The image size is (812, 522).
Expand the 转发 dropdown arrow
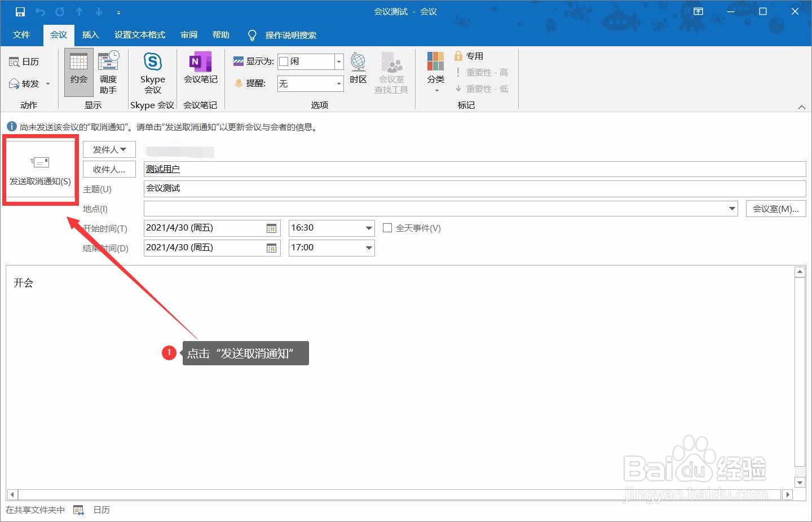pos(48,83)
